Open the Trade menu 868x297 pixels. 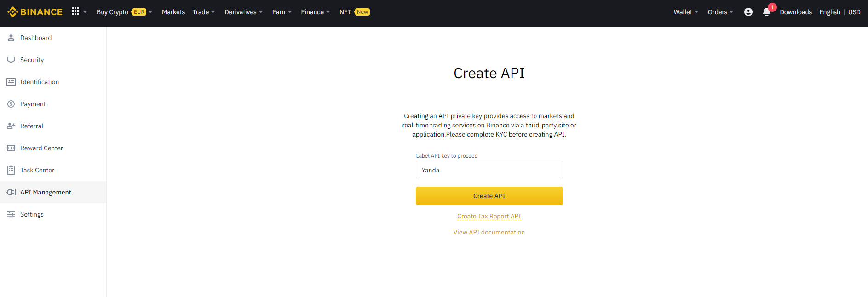click(x=201, y=12)
